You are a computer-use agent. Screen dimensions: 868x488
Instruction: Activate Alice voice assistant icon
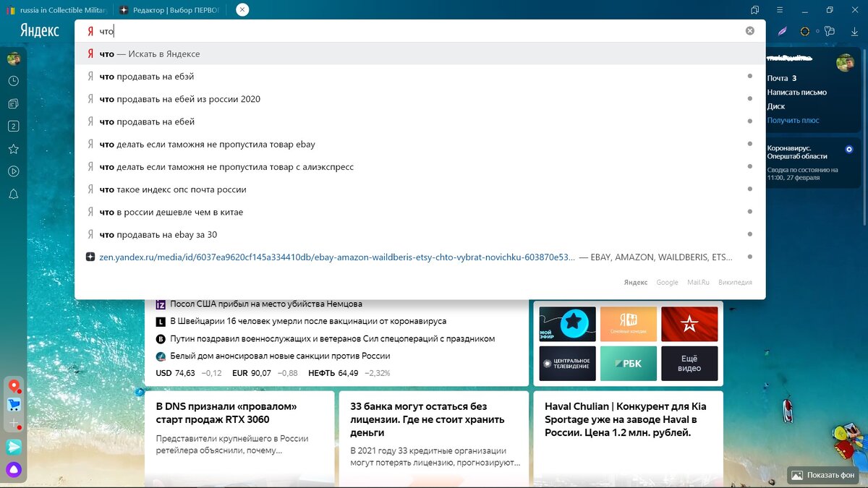coord(14,470)
